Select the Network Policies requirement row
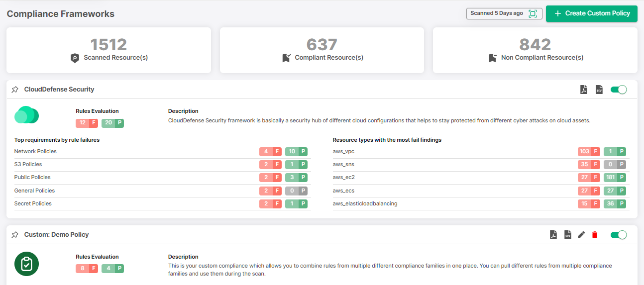This screenshot has height=285, width=644. [x=162, y=152]
